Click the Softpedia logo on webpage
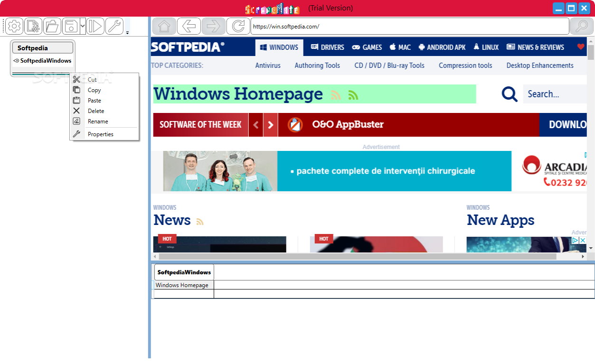Image resolution: width=595 pixels, height=364 pixels. coord(188,47)
